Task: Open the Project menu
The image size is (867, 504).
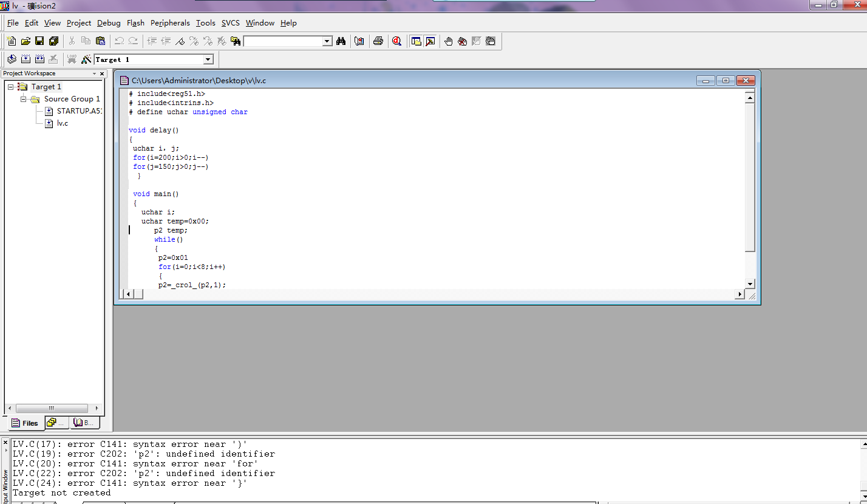Action: (79, 22)
